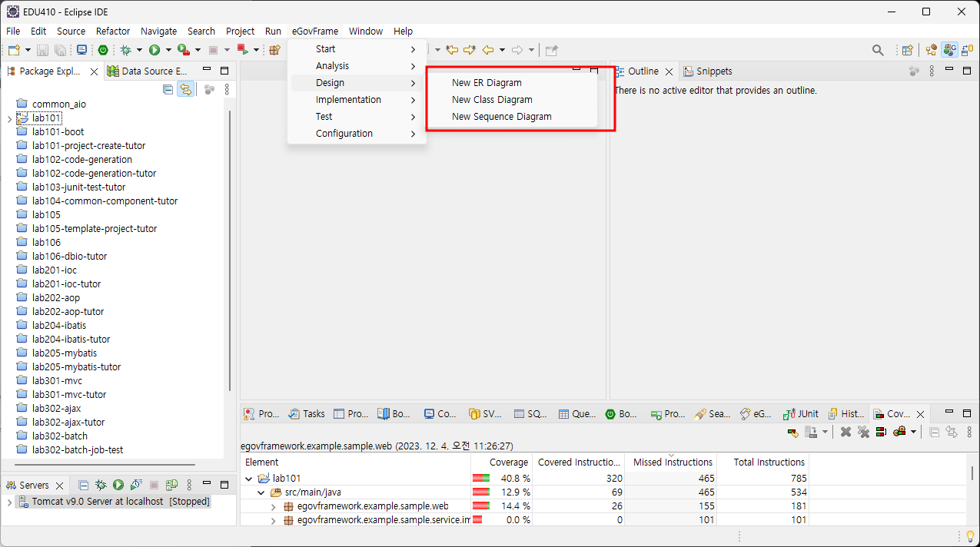Sort by Total Instructions column header
Viewport: 980px width, 547px height.
tap(763, 462)
